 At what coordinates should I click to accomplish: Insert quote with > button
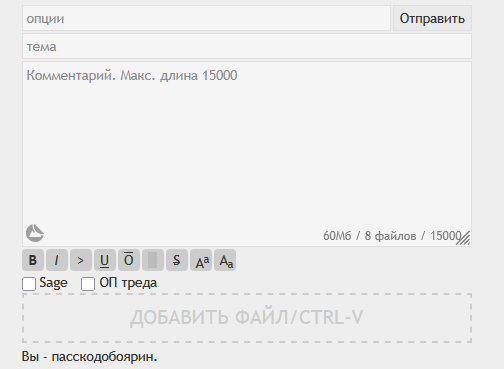coord(81,260)
